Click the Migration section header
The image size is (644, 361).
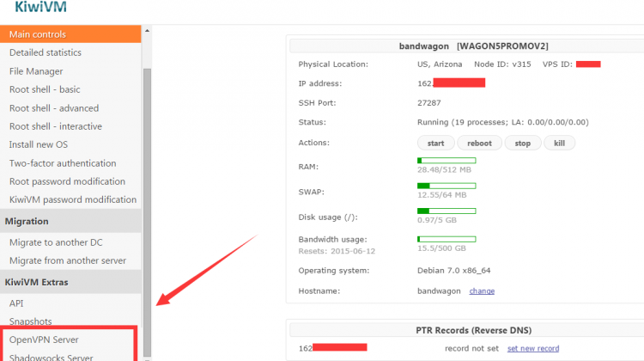70,221
